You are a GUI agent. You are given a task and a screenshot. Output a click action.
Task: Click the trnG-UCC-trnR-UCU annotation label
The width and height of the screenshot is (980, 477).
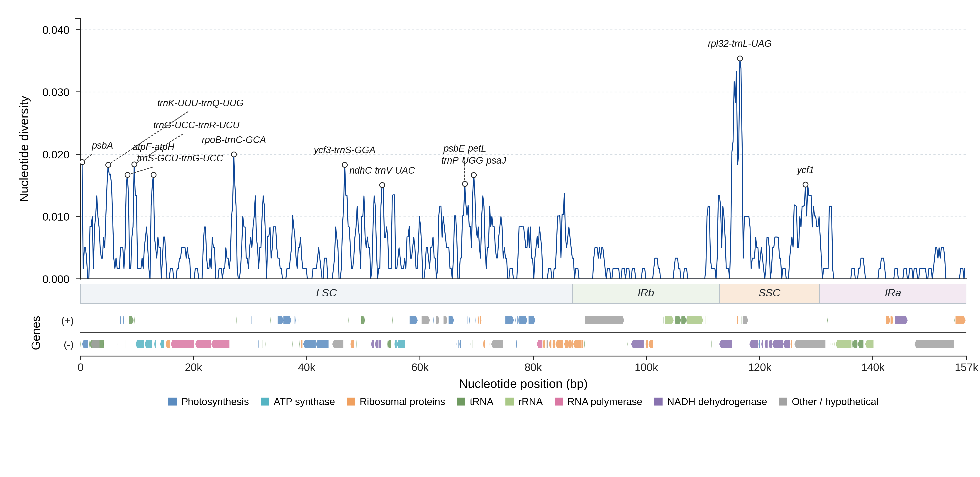[x=196, y=125]
